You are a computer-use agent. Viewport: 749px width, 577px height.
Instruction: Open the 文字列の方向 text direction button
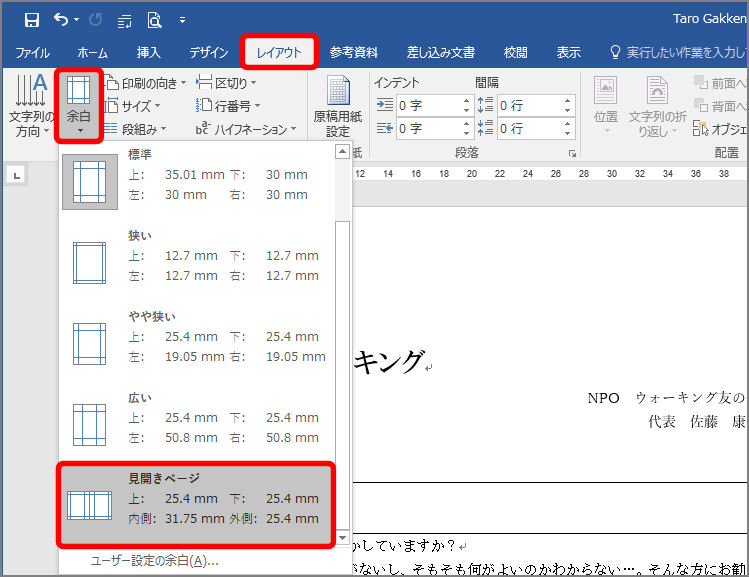click(x=31, y=106)
